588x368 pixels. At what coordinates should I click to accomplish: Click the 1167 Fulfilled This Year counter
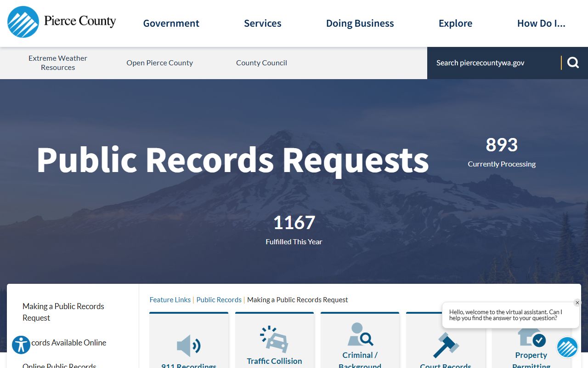coord(294,230)
